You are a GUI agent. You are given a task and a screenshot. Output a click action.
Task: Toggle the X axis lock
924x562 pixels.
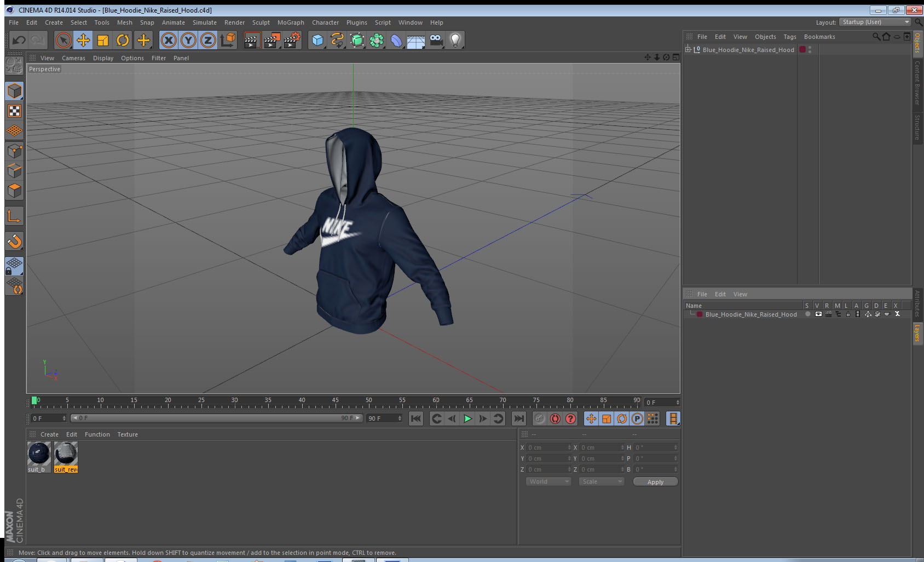click(x=169, y=40)
